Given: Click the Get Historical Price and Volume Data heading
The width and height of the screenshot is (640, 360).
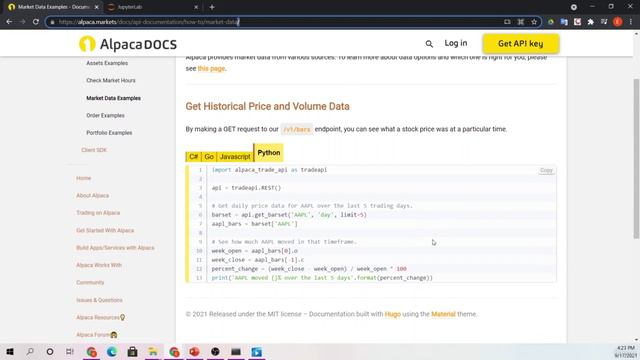Looking at the screenshot, I should 267,107.
